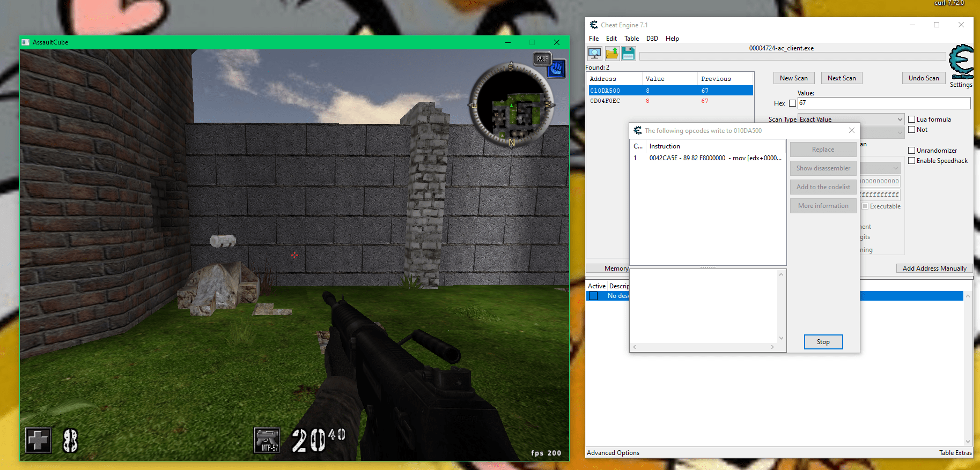
Task: Click the Value column header
Action: tap(670, 79)
